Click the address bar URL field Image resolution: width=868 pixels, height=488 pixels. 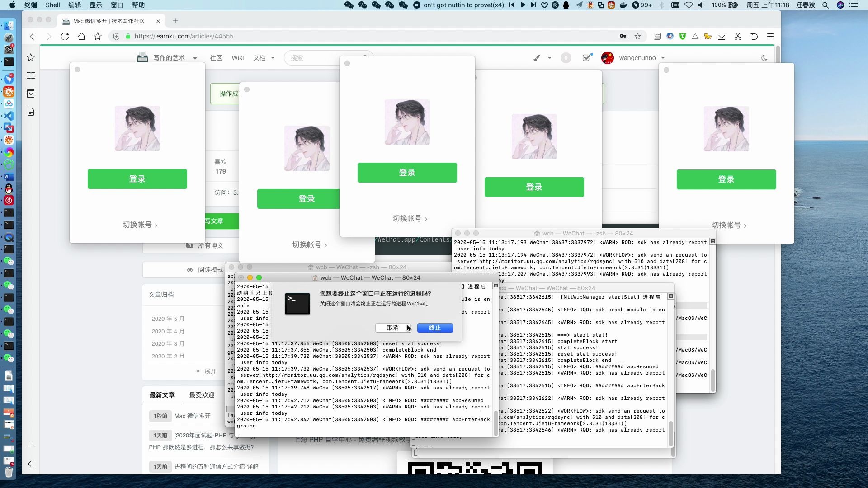click(362, 36)
